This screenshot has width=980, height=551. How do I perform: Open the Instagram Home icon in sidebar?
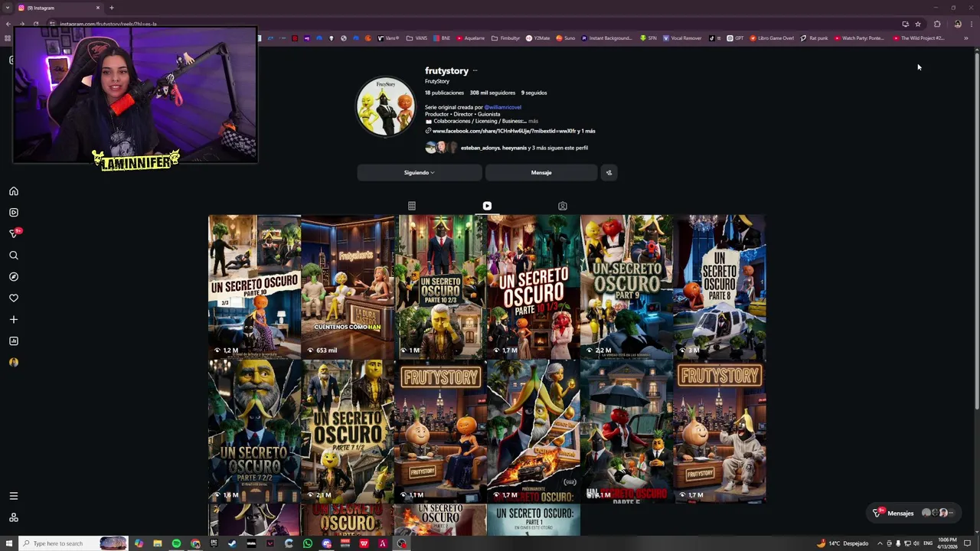tap(13, 191)
